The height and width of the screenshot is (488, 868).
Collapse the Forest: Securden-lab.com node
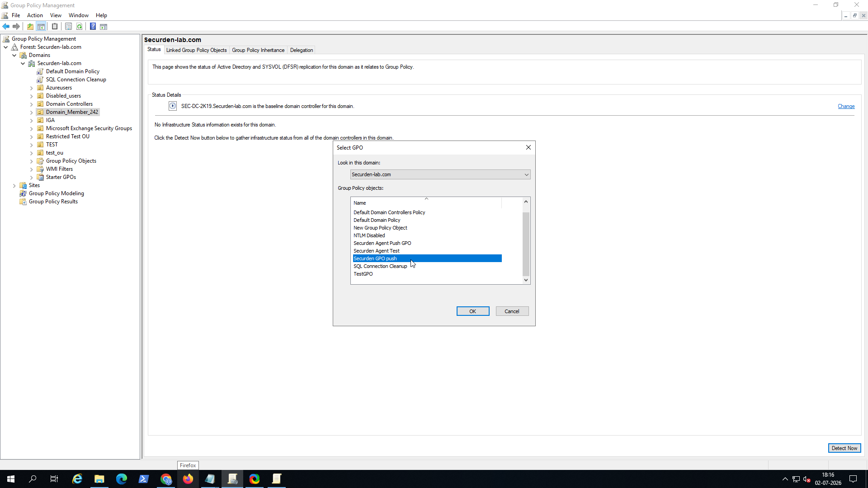click(5, 47)
